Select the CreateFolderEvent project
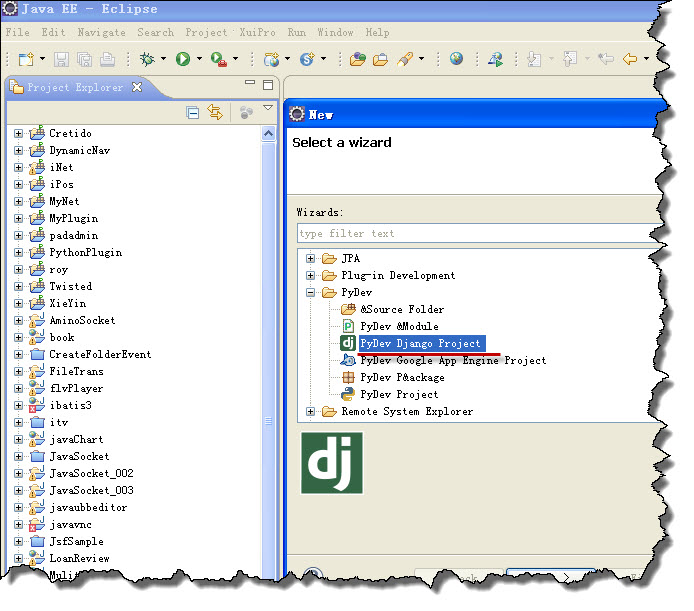This screenshot has width=694, height=611. point(100,355)
